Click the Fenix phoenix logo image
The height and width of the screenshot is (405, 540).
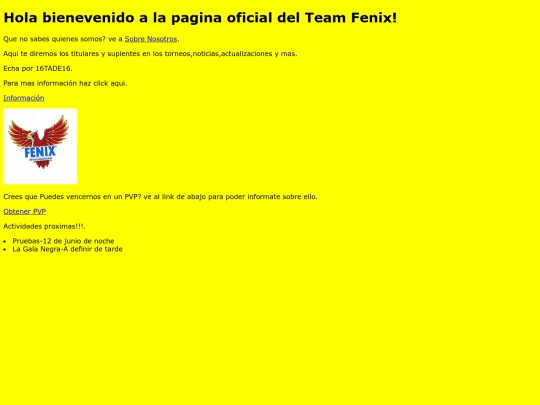point(40,146)
